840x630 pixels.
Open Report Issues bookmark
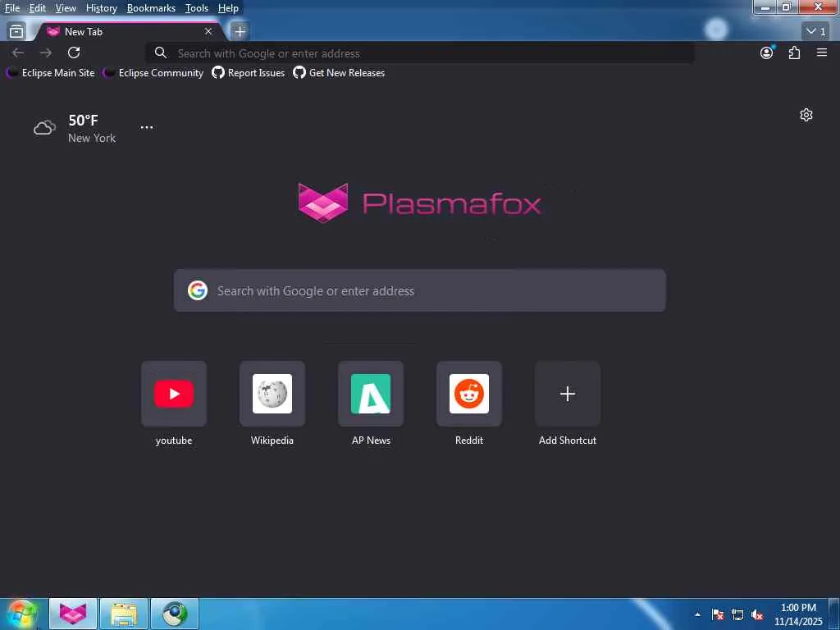(248, 73)
